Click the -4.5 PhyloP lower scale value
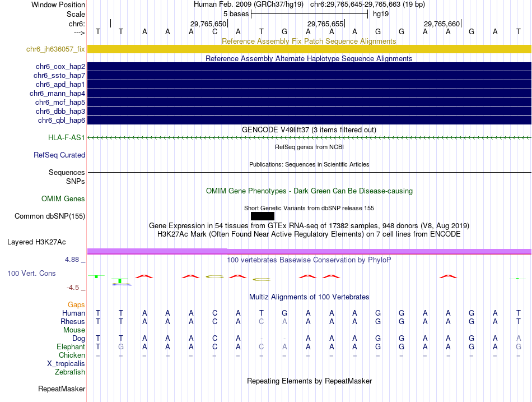The image size is (532, 402). 73,288
